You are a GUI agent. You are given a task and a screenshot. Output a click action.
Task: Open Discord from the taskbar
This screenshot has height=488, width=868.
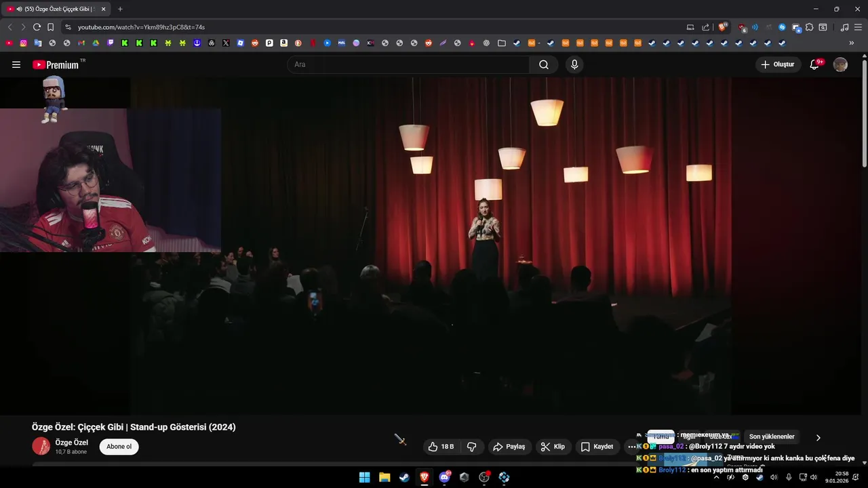click(x=444, y=477)
